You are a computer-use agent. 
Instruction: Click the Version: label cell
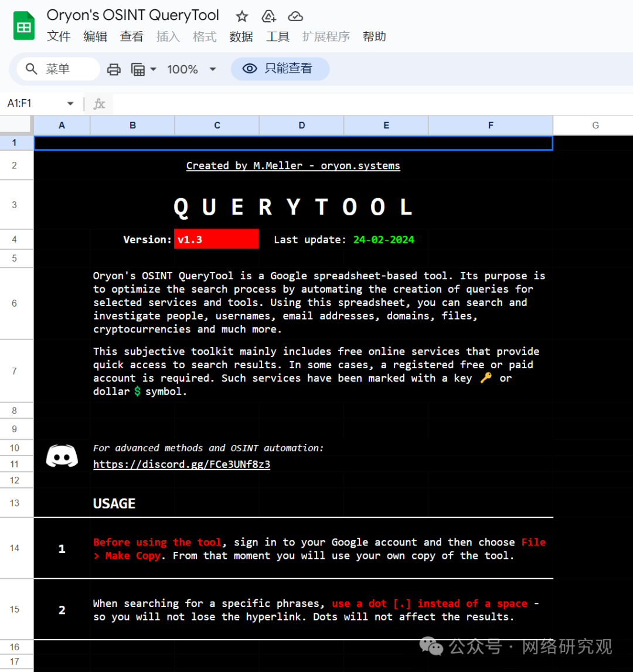point(147,240)
